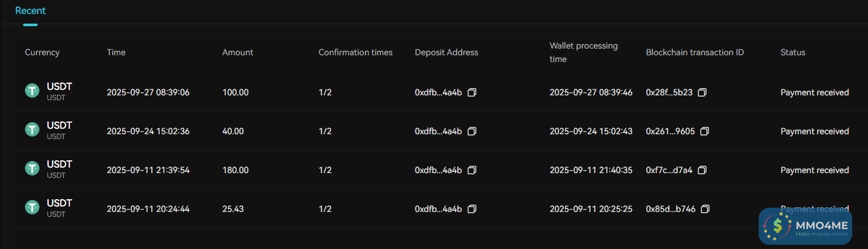Image resolution: width=868 pixels, height=249 pixels.
Task: Click the Amount column header
Action: [x=238, y=52]
